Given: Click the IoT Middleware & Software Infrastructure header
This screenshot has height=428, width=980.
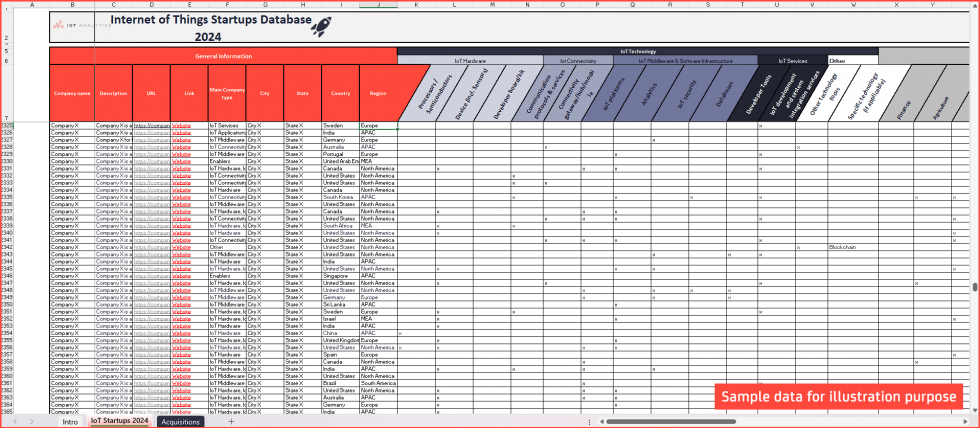Looking at the screenshot, I should point(686,61).
